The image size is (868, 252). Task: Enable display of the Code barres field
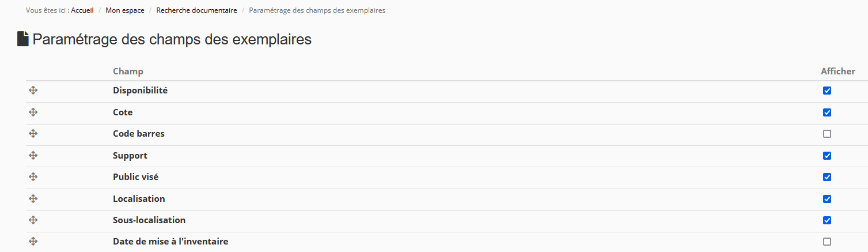click(x=827, y=134)
